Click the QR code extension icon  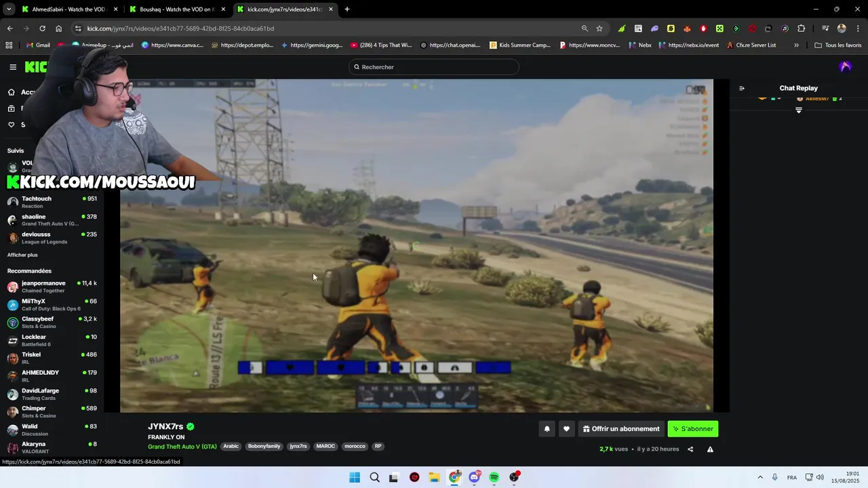point(638,28)
